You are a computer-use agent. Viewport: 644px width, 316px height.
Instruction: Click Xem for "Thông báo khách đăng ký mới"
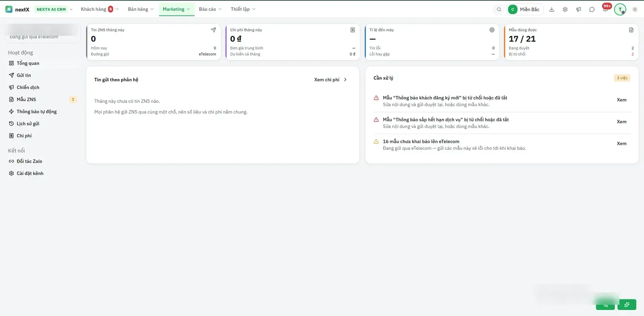[621, 100]
